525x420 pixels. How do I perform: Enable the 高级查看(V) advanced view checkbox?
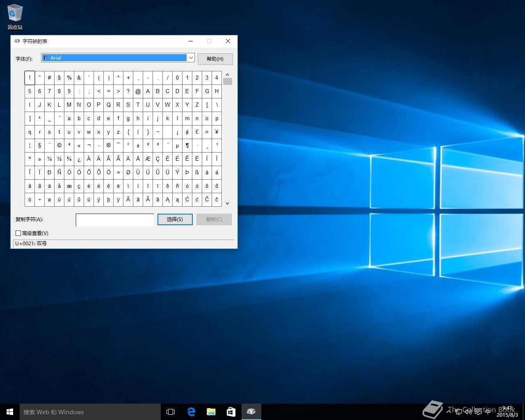pyautogui.click(x=18, y=233)
